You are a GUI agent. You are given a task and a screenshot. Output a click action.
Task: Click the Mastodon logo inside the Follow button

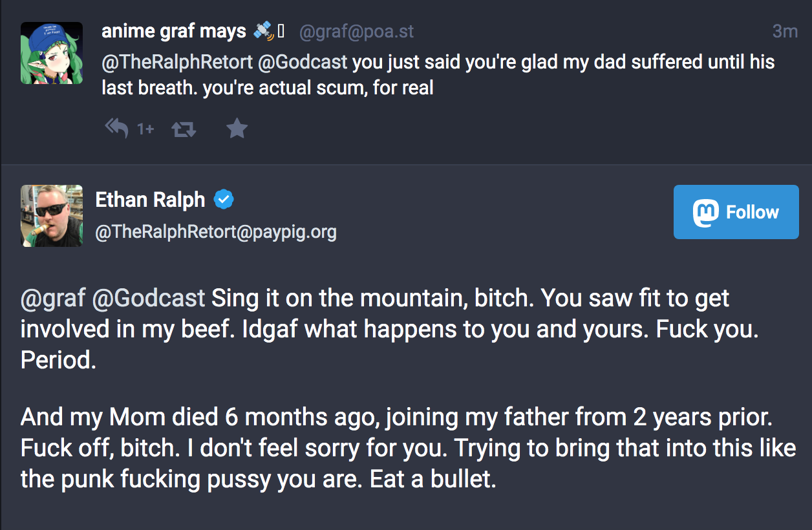tap(705, 213)
